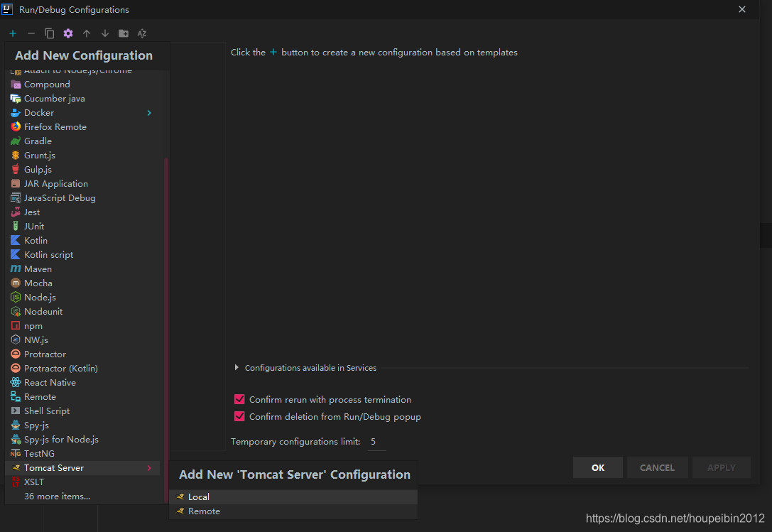
Task: Click the Maven m icon
Action: 16,269
